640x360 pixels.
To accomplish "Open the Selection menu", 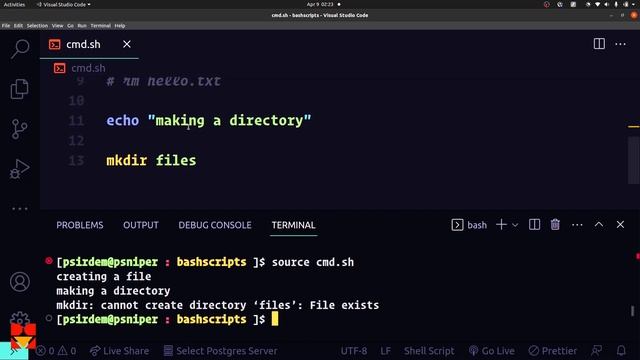I will coord(37,25).
